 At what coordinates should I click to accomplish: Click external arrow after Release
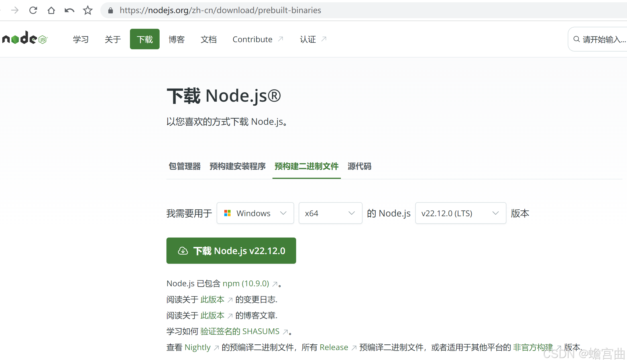coord(354,348)
